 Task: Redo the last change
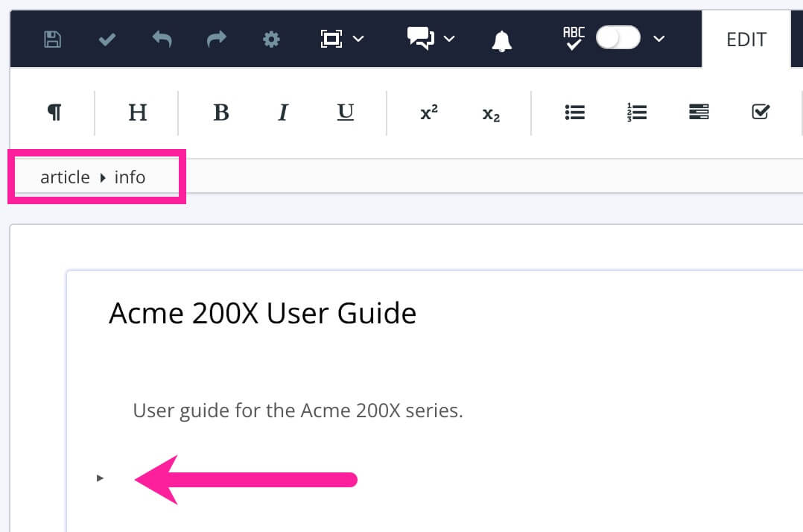216,39
